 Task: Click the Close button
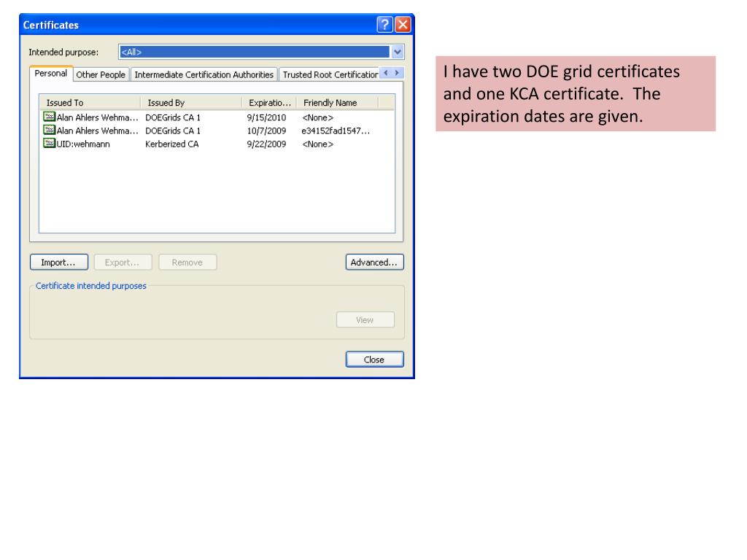374,359
